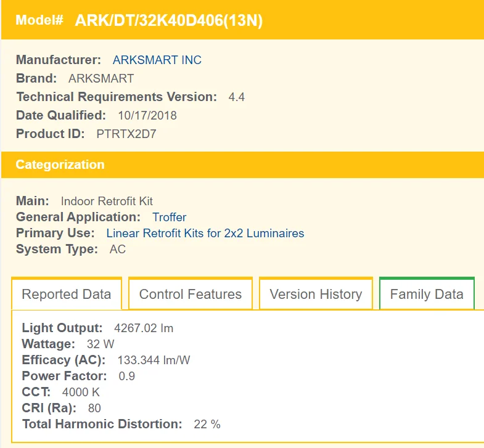Select the Family Data tab
The image size is (484, 448).
(x=427, y=294)
